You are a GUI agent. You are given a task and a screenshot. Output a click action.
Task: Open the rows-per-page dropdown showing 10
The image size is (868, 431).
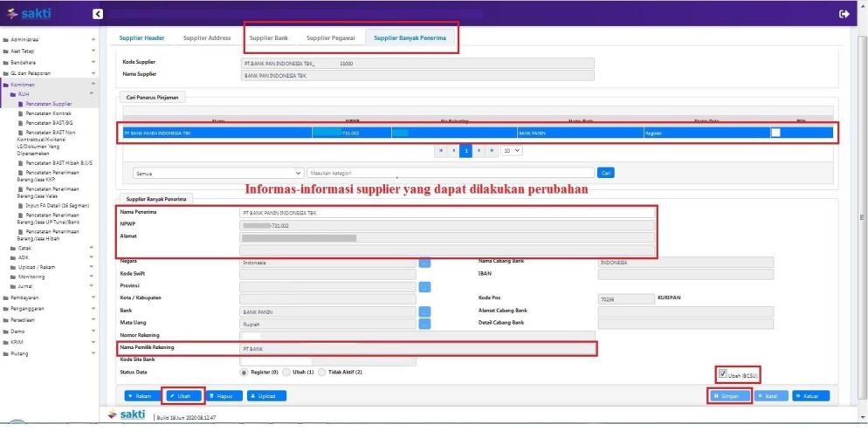tap(513, 150)
